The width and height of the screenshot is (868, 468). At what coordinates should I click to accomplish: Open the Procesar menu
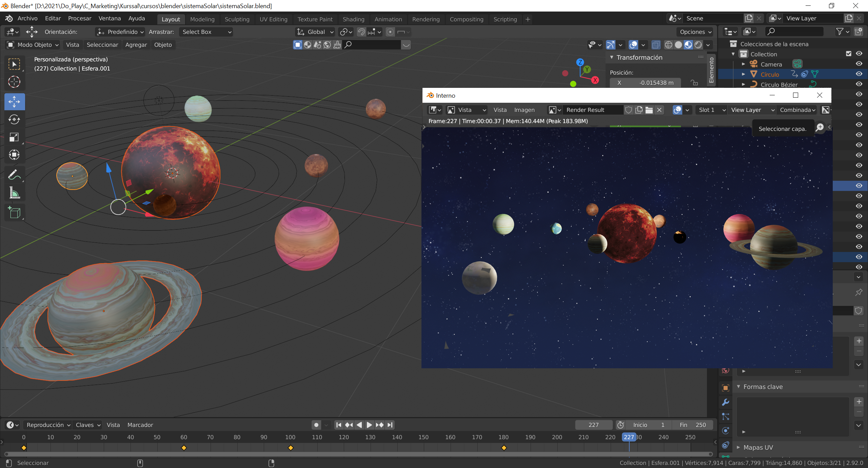(79, 18)
